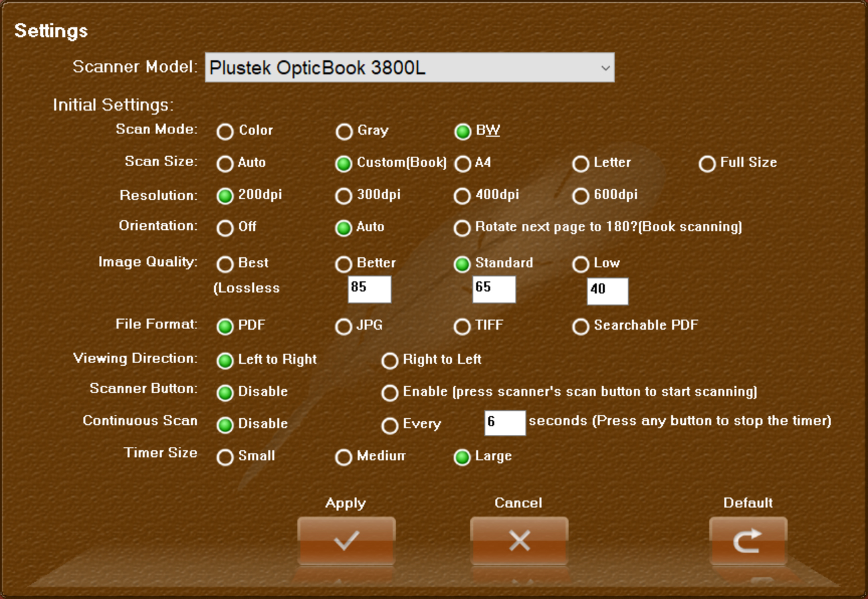Restore defaults using the arrow button
The width and height of the screenshot is (868, 599).
[748, 540]
